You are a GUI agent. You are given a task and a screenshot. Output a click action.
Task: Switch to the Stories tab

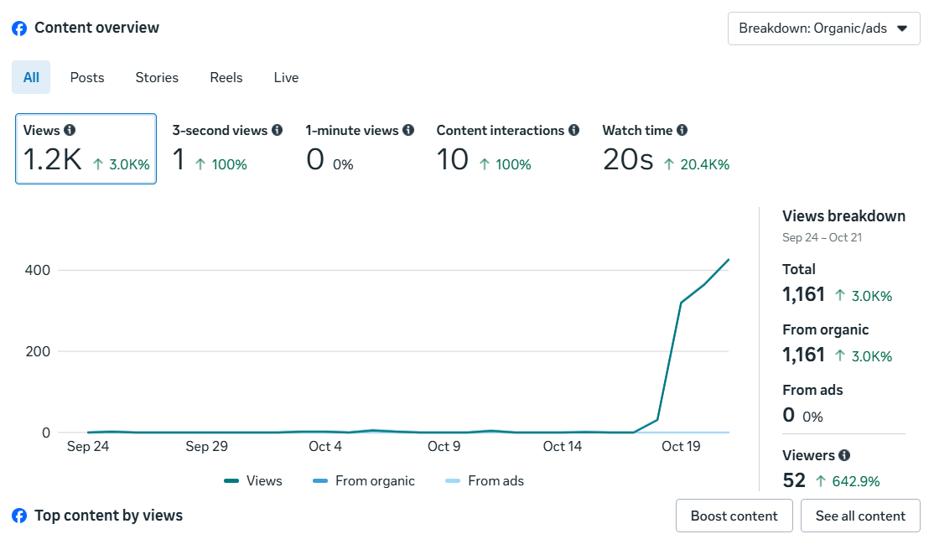click(157, 77)
